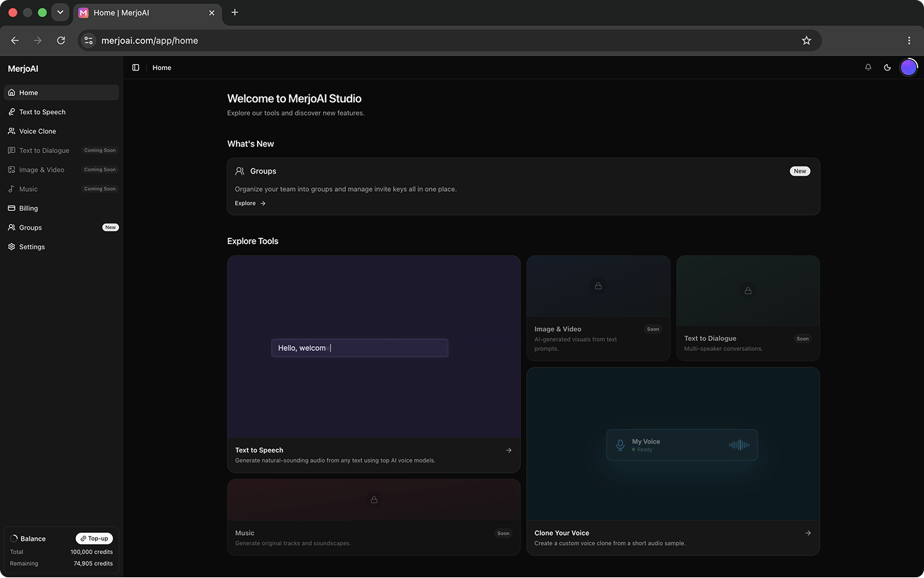
Task: Click the My Voice microphone icon
Action: [x=620, y=445]
